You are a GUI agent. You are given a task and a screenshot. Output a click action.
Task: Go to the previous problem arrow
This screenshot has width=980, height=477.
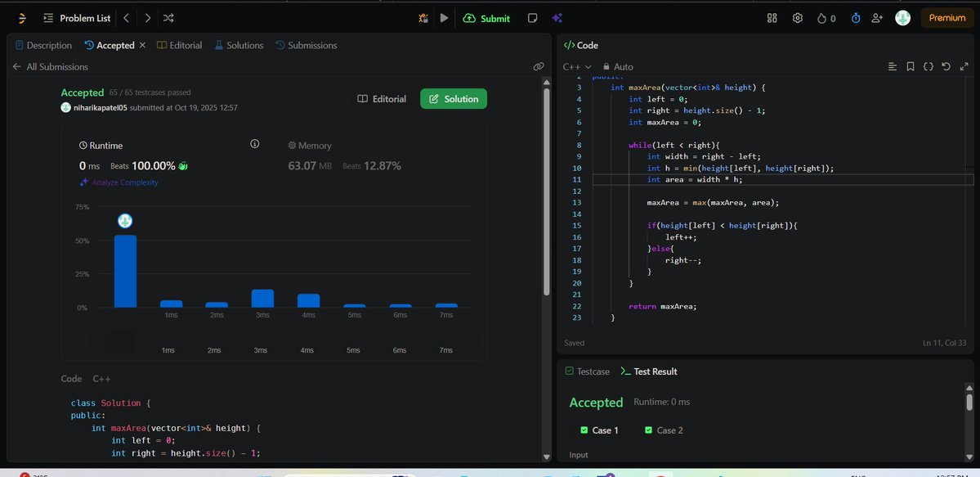126,18
